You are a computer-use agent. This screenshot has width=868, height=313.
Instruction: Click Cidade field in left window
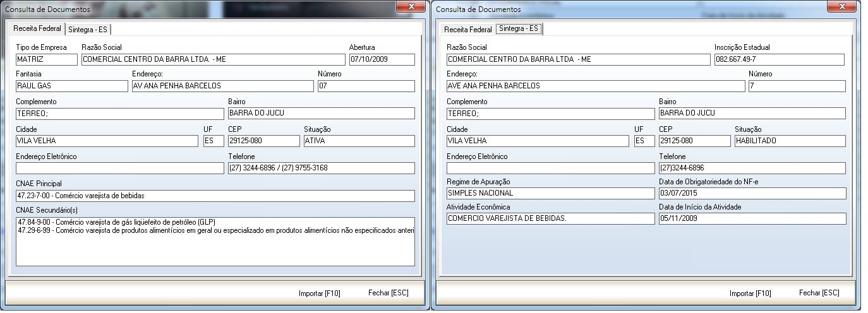coord(107,141)
